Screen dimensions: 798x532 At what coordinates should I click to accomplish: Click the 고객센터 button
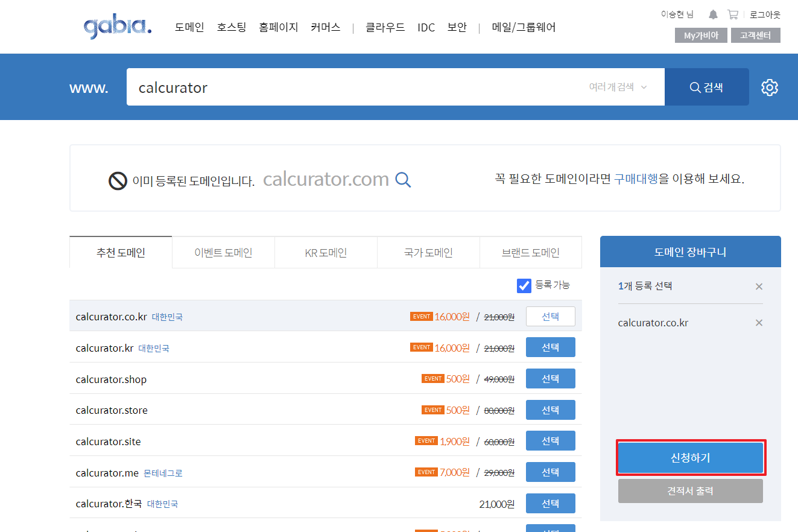click(756, 36)
